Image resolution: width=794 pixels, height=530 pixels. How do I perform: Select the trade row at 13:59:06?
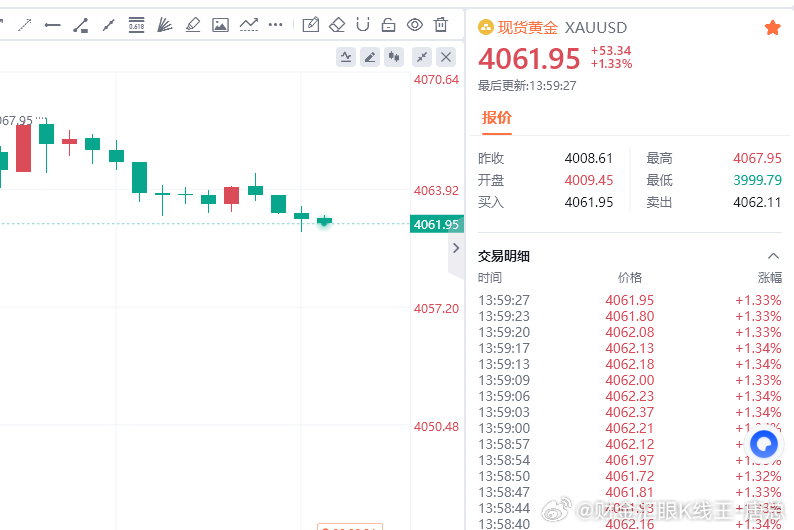[x=630, y=396]
